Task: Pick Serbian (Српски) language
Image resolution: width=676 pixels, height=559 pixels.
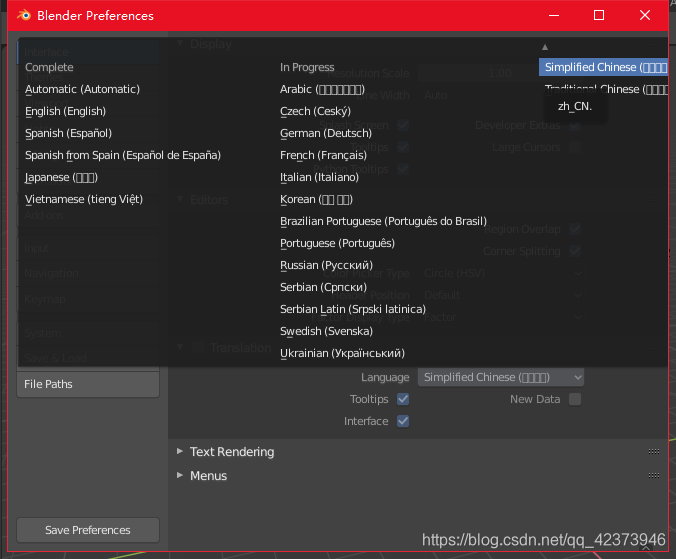Action: point(323,287)
